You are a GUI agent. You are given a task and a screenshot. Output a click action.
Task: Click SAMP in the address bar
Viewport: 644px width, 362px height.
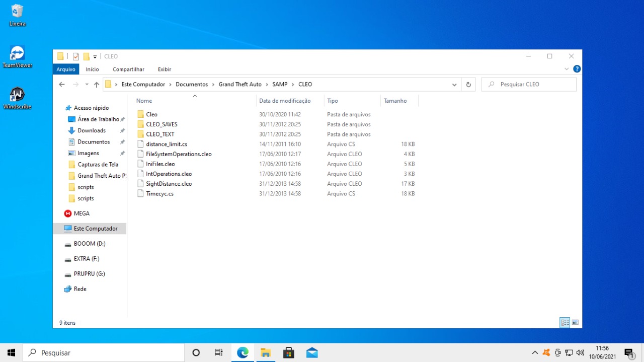click(x=280, y=85)
